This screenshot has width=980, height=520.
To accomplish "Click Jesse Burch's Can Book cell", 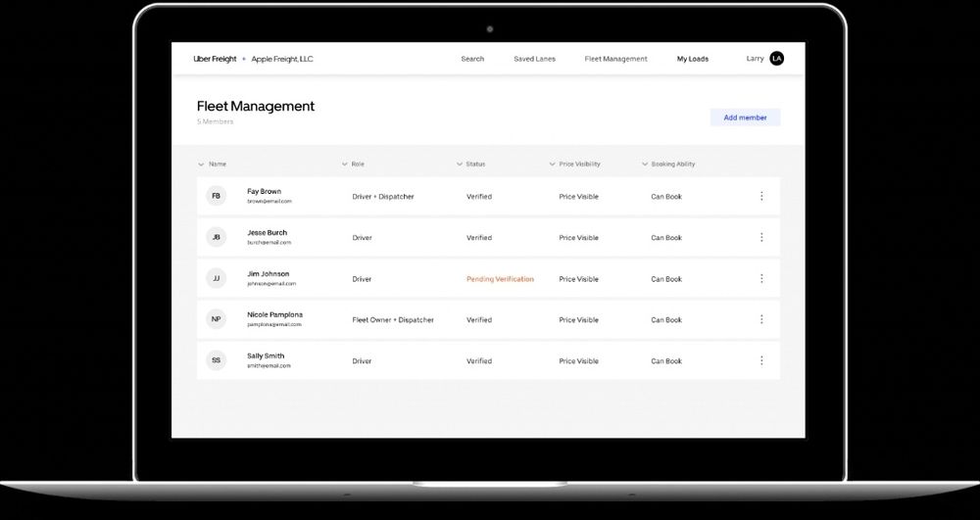I will tap(666, 238).
